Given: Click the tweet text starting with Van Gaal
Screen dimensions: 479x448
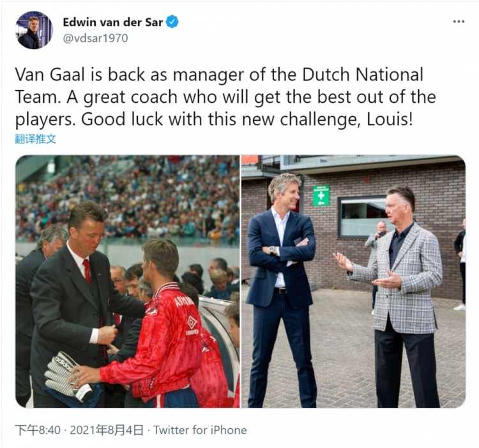Looking at the screenshot, I should tap(225, 97).
